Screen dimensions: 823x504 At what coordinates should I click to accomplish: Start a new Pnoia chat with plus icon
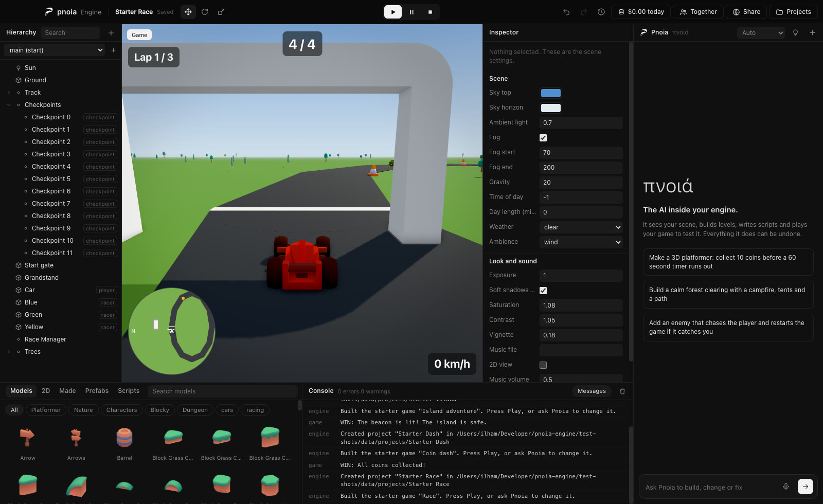click(x=813, y=33)
